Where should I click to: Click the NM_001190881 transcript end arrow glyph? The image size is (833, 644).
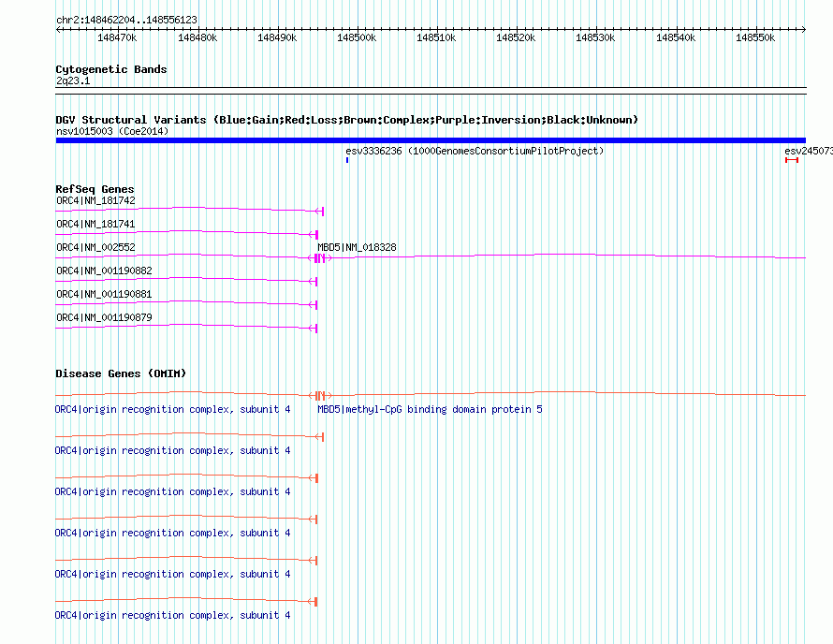pos(313,305)
